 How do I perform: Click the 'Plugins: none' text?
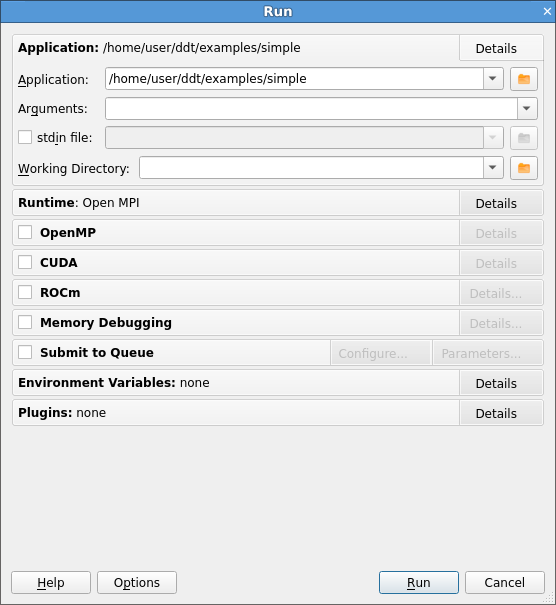click(62, 412)
